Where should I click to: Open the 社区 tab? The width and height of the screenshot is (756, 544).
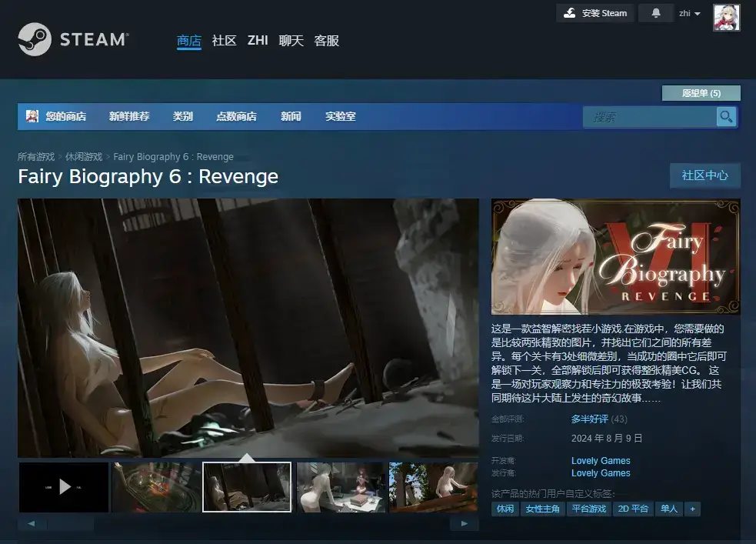tap(225, 41)
